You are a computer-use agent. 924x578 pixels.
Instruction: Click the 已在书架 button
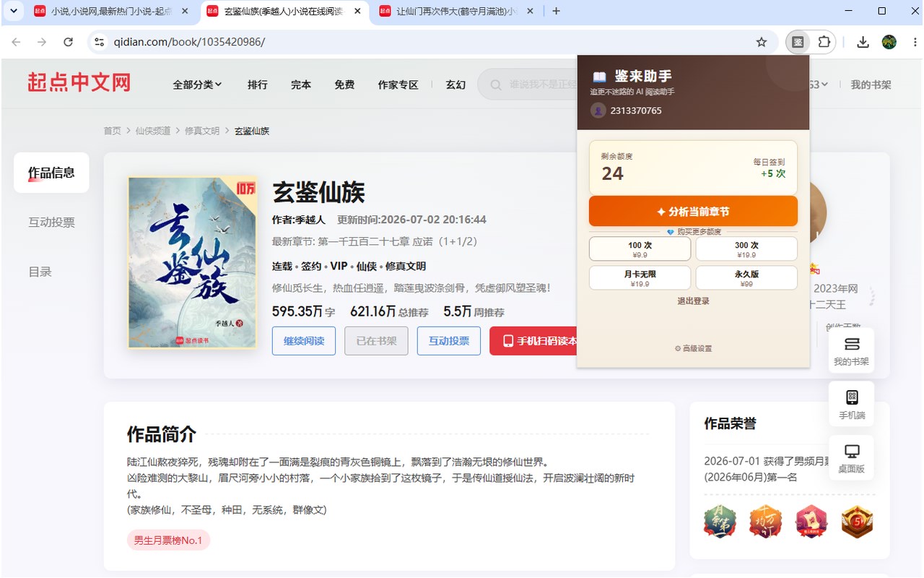click(x=376, y=341)
